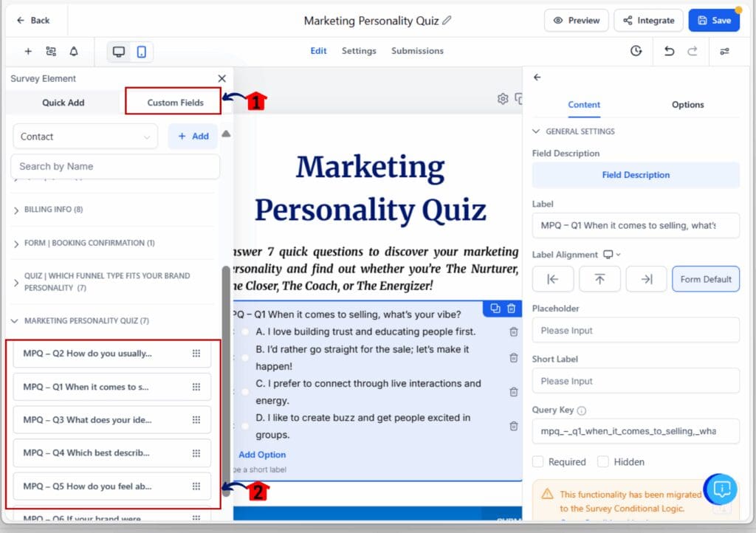Click the undo arrow icon
The height and width of the screenshot is (533, 756).
click(x=669, y=51)
